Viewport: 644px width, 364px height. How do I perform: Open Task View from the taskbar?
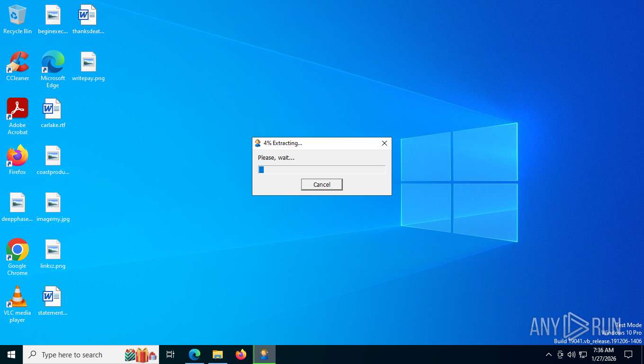click(x=170, y=355)
